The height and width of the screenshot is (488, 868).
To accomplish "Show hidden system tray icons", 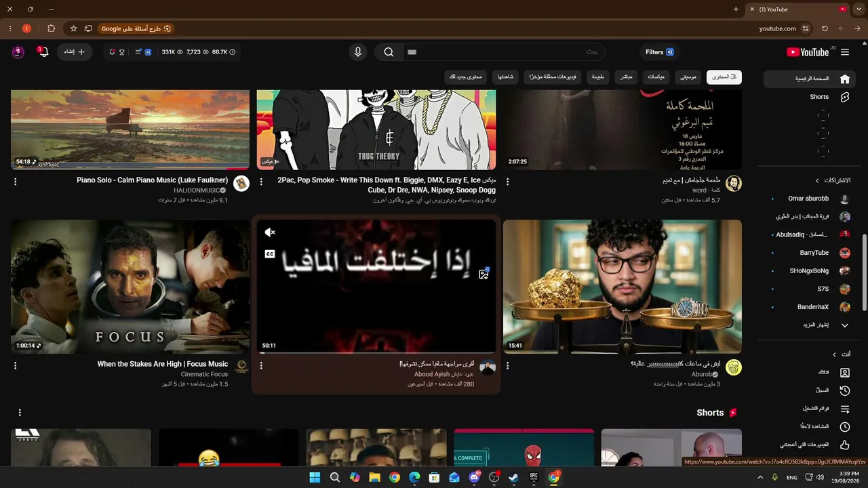I will click(759, 477).
